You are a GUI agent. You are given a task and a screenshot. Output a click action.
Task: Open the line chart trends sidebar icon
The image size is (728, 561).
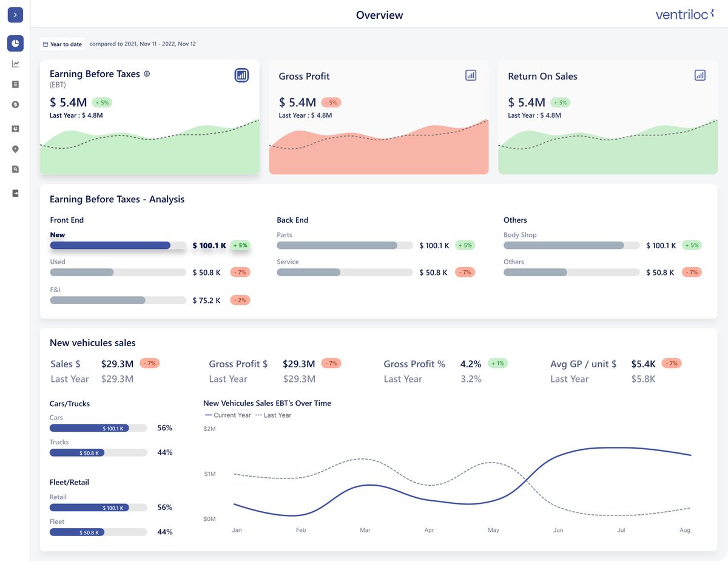(15, 64)
